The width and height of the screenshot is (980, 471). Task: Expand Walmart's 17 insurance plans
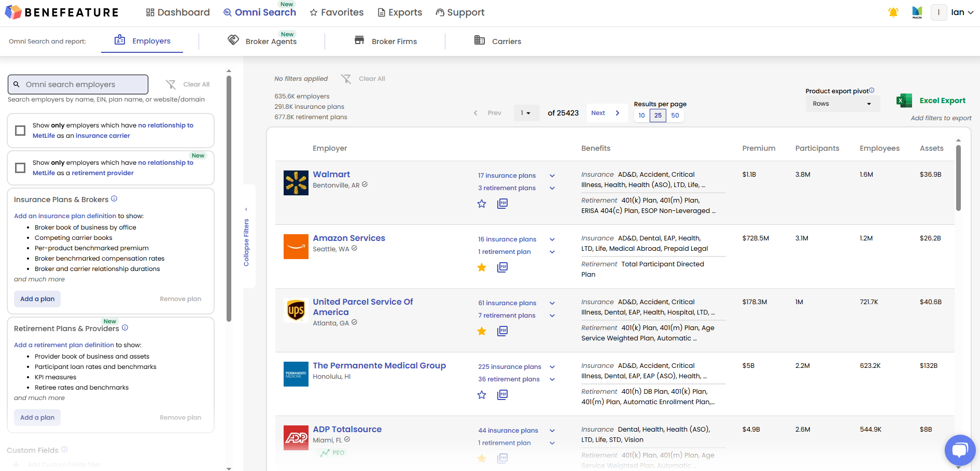(552, 176)
